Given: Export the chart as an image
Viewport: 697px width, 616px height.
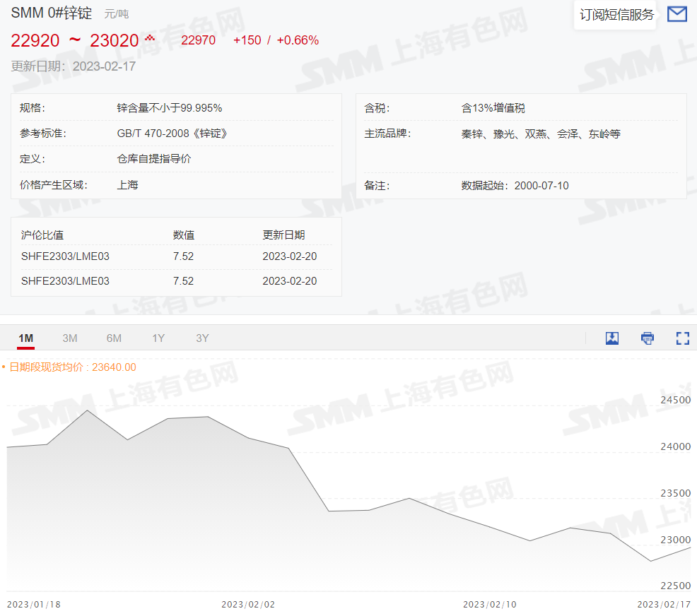Looking at the screenshot, I should point(611,338).
